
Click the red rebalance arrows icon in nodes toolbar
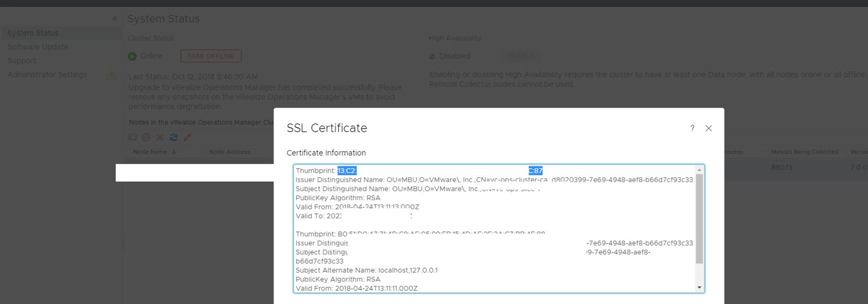pos(188,137)
